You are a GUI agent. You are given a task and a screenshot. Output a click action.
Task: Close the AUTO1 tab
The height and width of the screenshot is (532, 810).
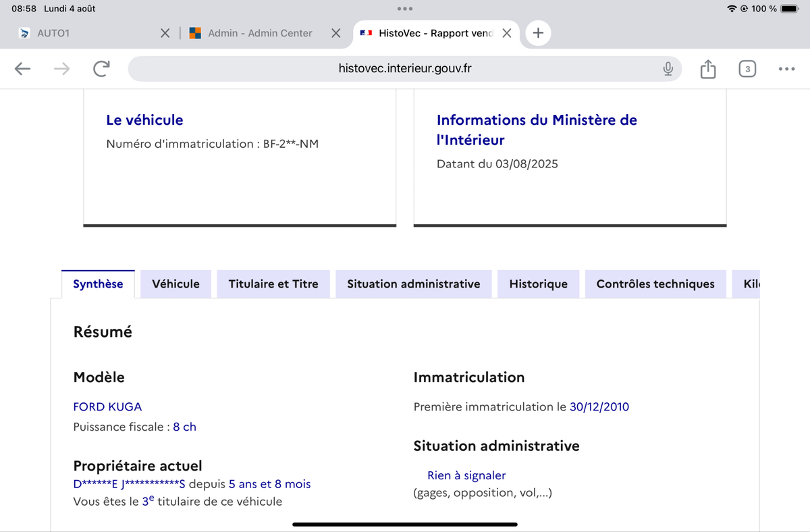click(165, 33)
